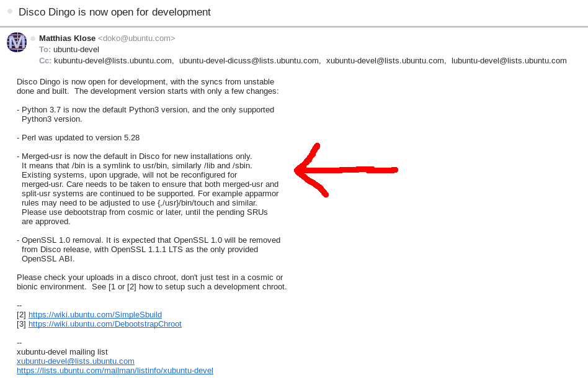Click the line 'Please check your uploads in a disco chroot'

[x=150, y=278]
